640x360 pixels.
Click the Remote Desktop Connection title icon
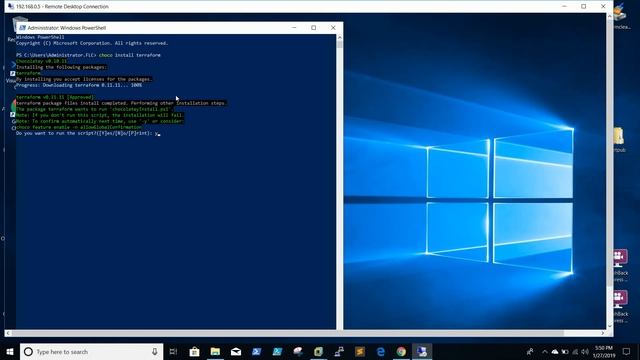11,7
